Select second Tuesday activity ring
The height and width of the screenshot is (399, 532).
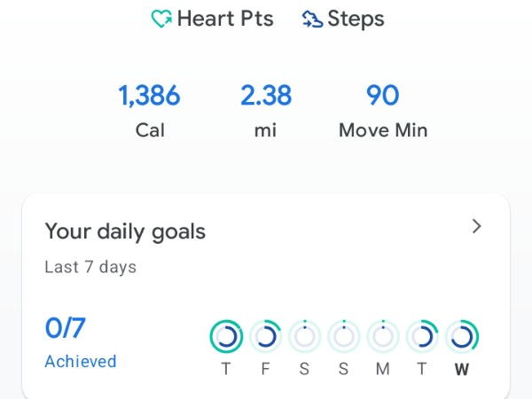[422, 337]
